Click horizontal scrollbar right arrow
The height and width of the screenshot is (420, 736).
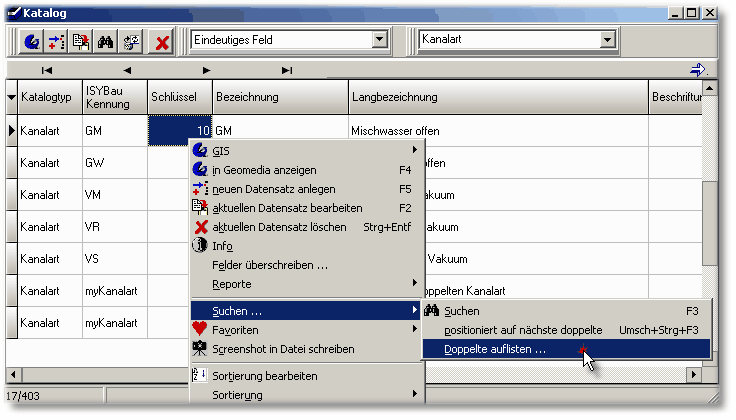point(693,374)
